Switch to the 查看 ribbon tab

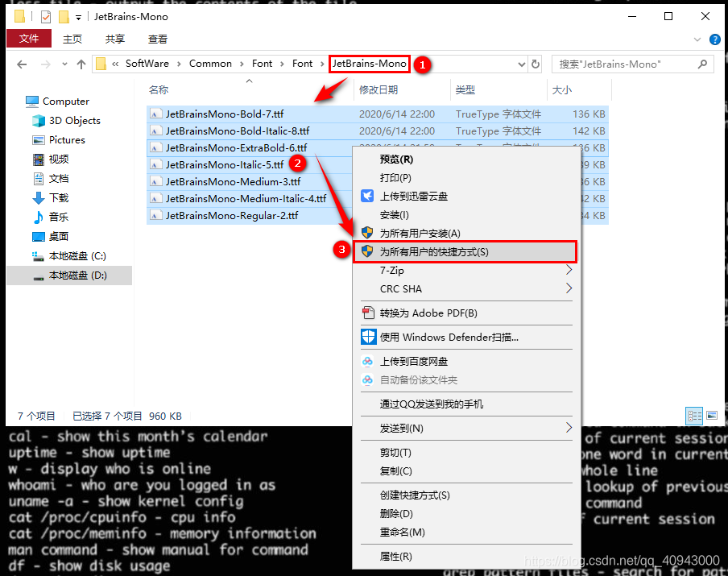coord(157,39)
